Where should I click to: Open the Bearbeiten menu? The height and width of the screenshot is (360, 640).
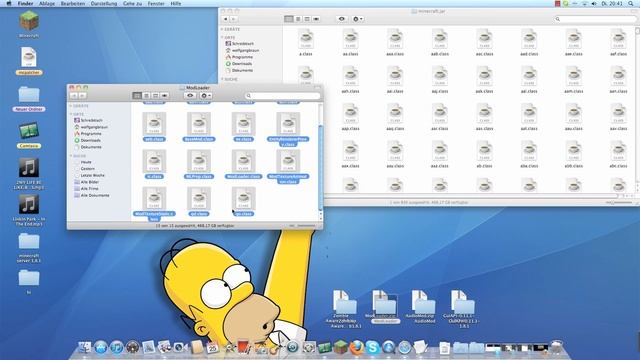point(73,3)
